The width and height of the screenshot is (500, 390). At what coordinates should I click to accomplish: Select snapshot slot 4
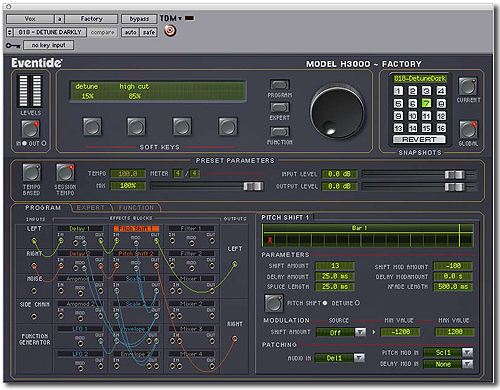click(x=441, y=91)
